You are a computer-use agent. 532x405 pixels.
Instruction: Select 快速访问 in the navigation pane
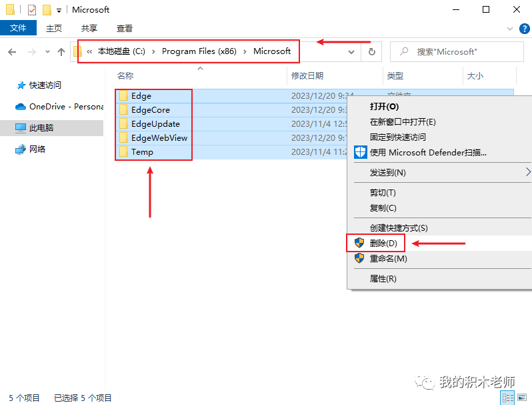point(45,85)
